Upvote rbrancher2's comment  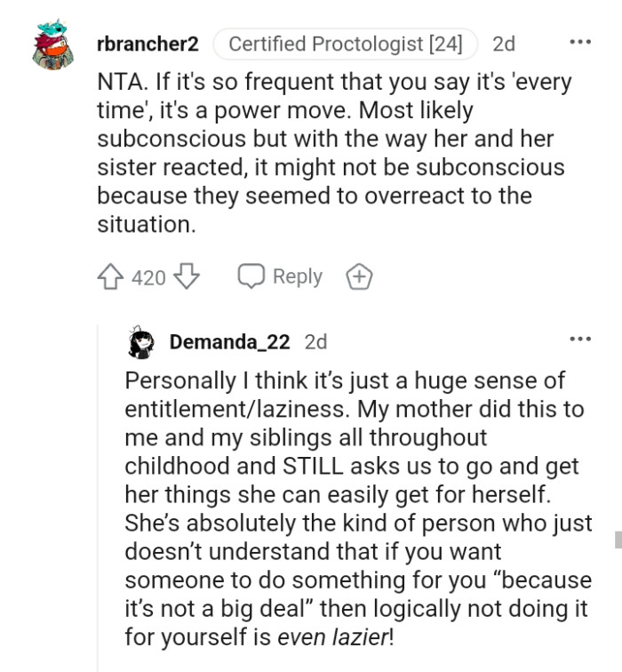pos(111,277)
